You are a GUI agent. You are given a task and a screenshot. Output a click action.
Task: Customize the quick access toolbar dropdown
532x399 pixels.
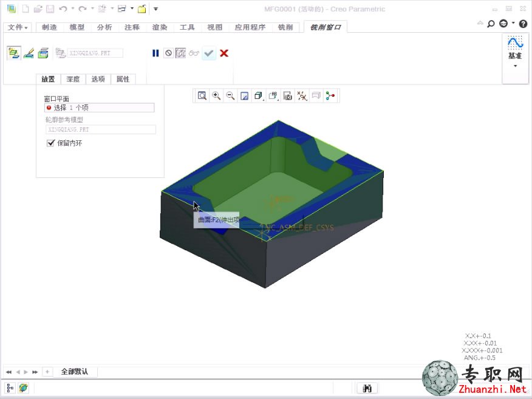point(155,9)
